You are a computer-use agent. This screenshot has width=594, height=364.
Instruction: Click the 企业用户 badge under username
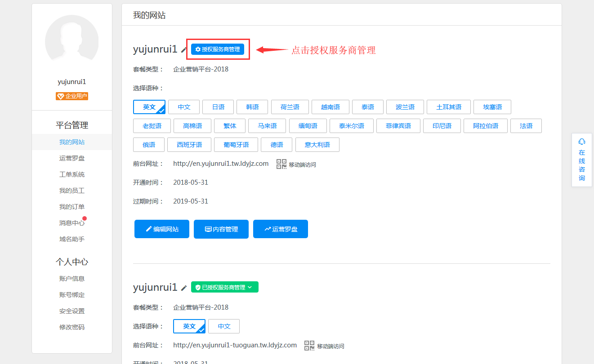pyautogui.click(x=72, y=96)
